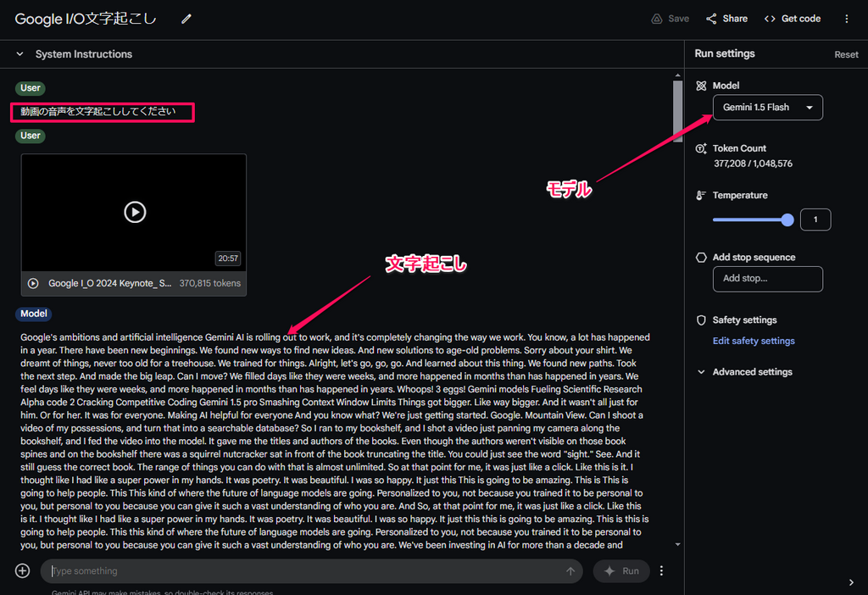Open the three-dot menu at top right
Image resolution: width=868 pixels, height=595 pixels.
point(847,19)
